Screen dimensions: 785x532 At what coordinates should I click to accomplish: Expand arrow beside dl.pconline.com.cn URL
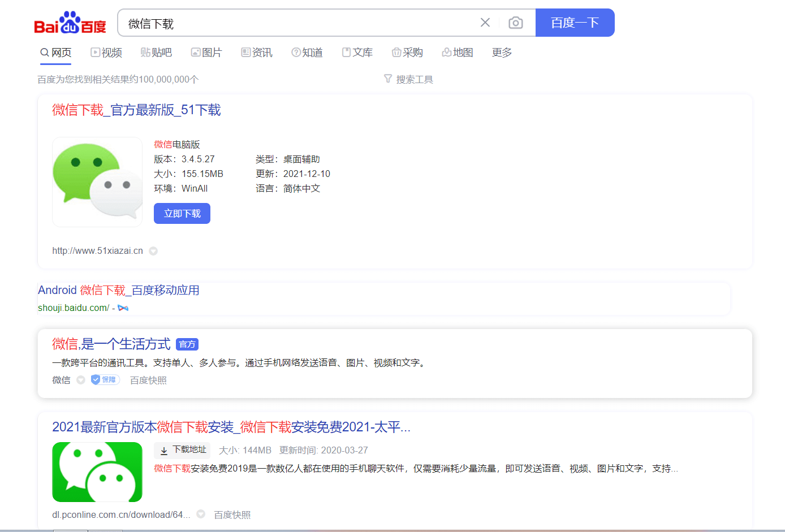click(201, 514)
